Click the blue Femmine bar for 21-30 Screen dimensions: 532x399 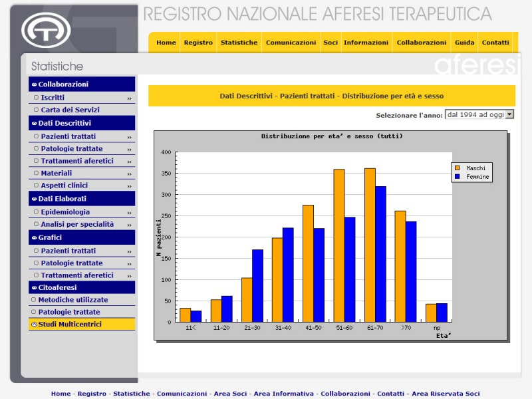coord(257,286)
